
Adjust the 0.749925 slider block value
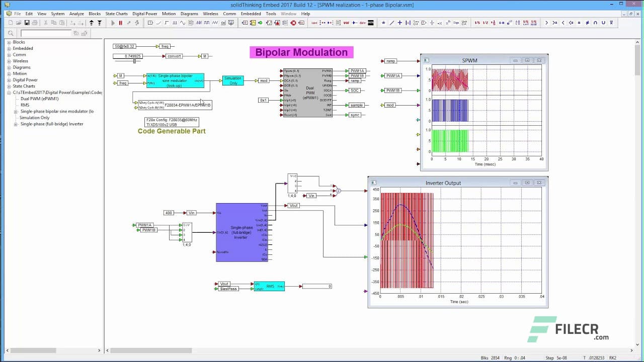coord(134,61)
